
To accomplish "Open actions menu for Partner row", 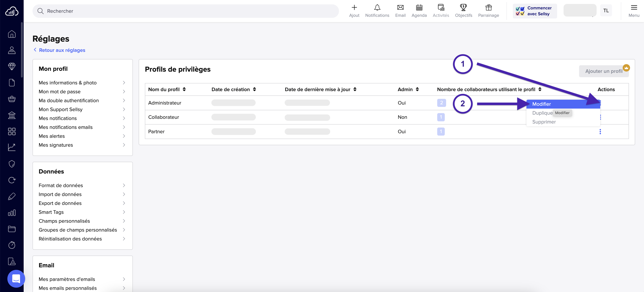I will [600, 132].
